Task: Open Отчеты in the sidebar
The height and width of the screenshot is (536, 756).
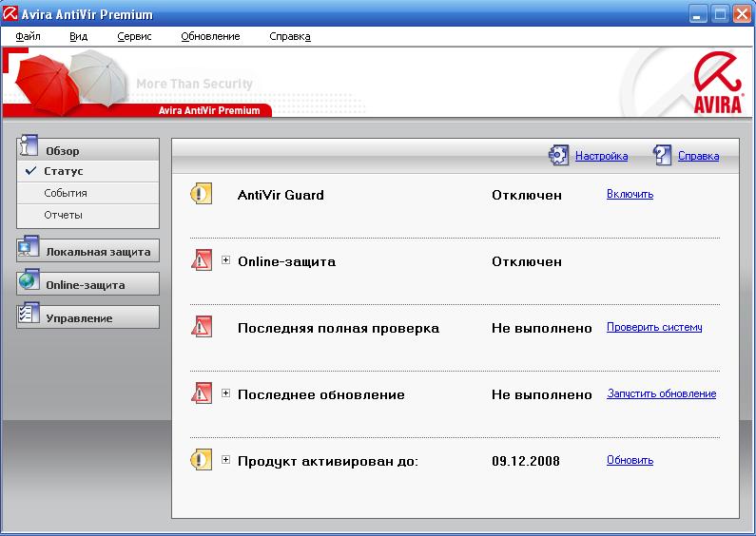Action: 87,215
